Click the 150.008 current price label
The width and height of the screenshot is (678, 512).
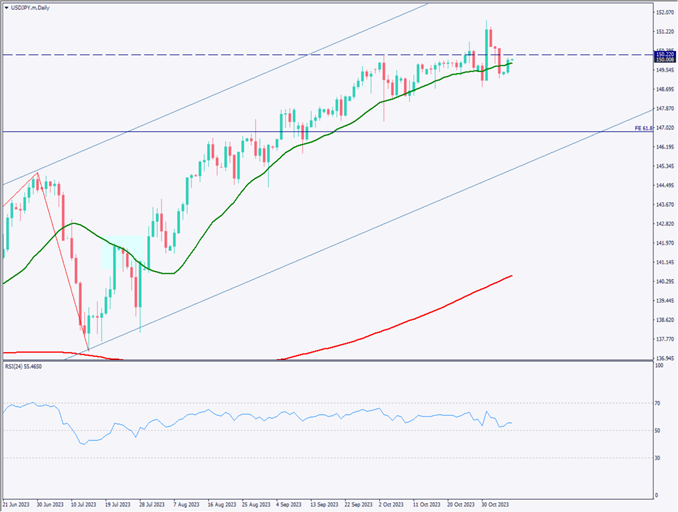[662, 60]
